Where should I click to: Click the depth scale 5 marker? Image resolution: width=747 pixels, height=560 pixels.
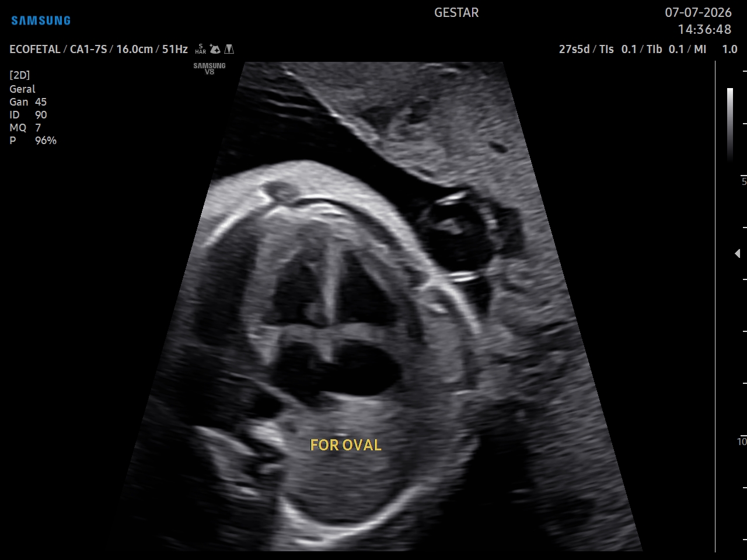coord(744,181)
